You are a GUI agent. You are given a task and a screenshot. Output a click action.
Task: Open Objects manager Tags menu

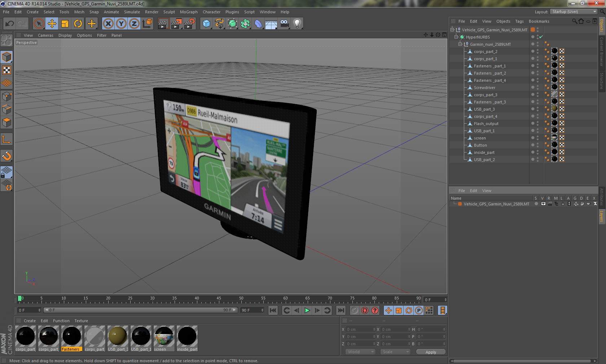pos(519,21)
